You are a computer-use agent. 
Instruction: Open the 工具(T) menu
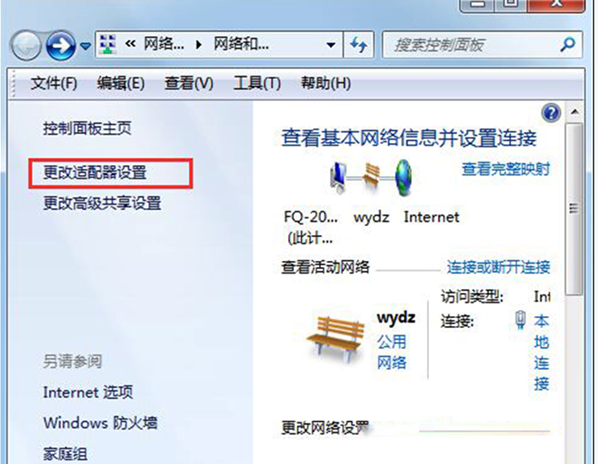257,83
